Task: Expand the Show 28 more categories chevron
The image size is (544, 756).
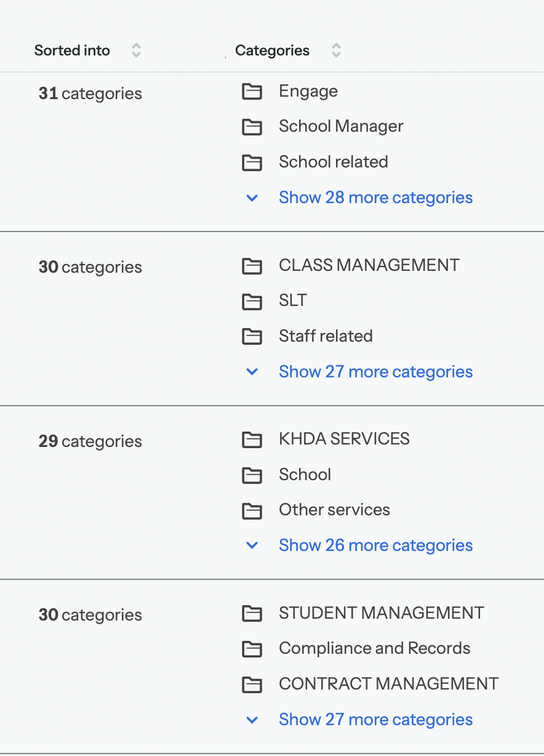Action: point(252,198)
